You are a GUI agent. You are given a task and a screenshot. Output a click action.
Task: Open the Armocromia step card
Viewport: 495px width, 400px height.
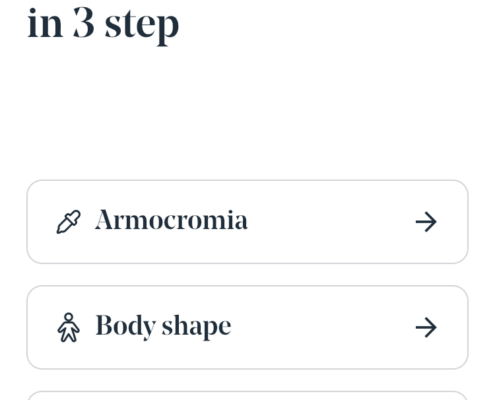247,222
